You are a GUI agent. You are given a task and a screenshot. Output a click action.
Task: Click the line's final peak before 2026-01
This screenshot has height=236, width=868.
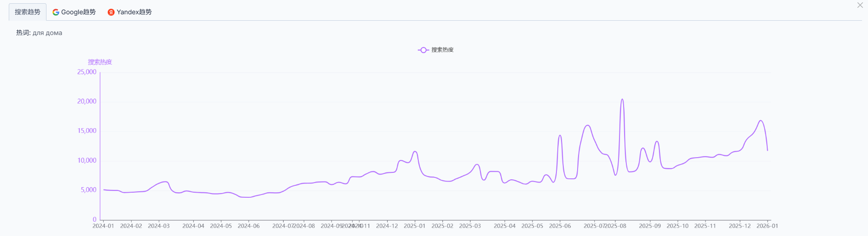pos(761,121)
